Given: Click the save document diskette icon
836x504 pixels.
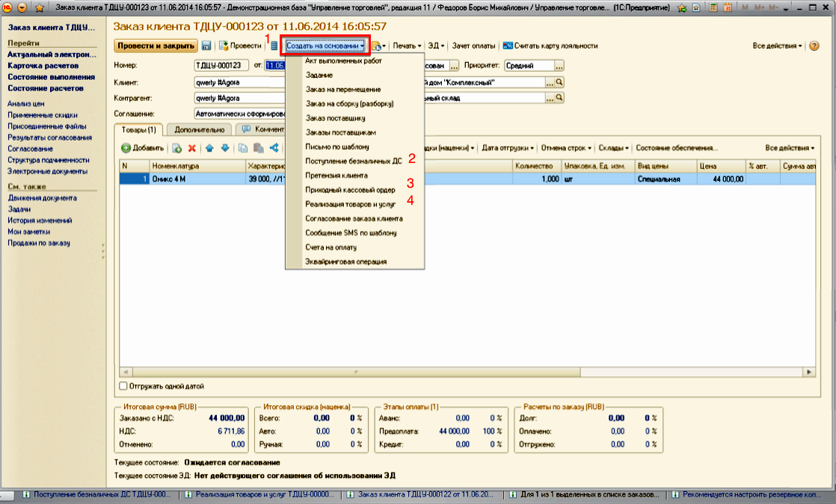Looking at the screenshot, I should pyautogui.click(x=206, y=46).
